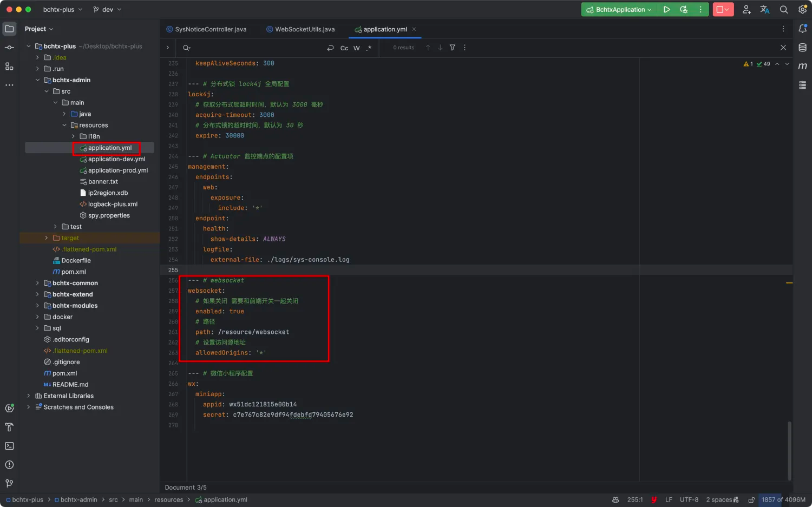Collapse the resources folder in Project tree

64,125
